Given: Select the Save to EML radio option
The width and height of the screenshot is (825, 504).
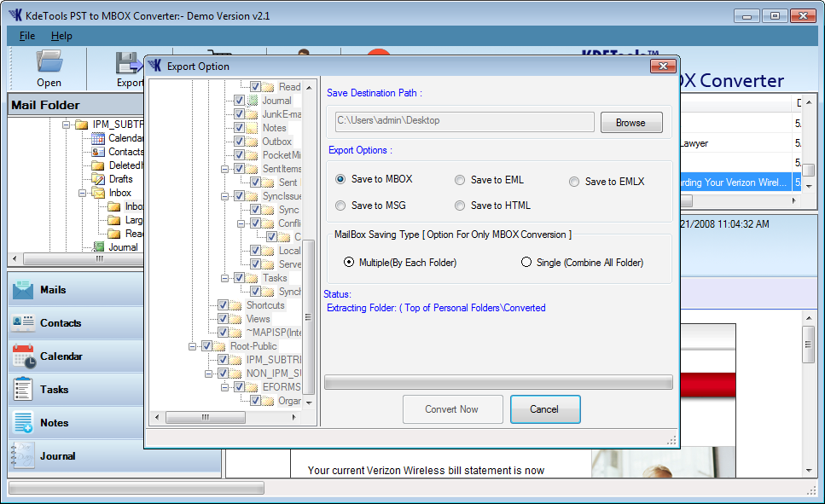Looking at the screenshot, I should click(x=460, y=180).
